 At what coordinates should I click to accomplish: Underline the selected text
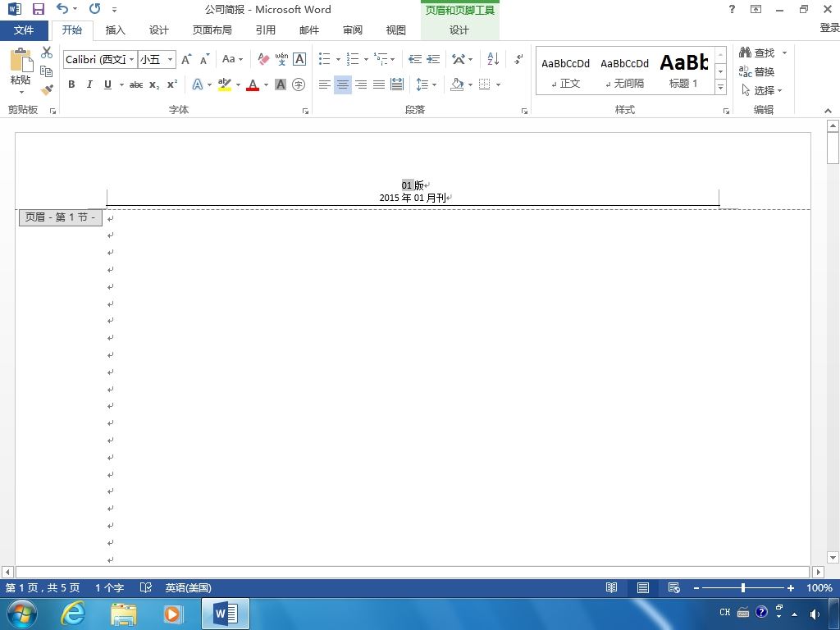[x=107, y=84]
